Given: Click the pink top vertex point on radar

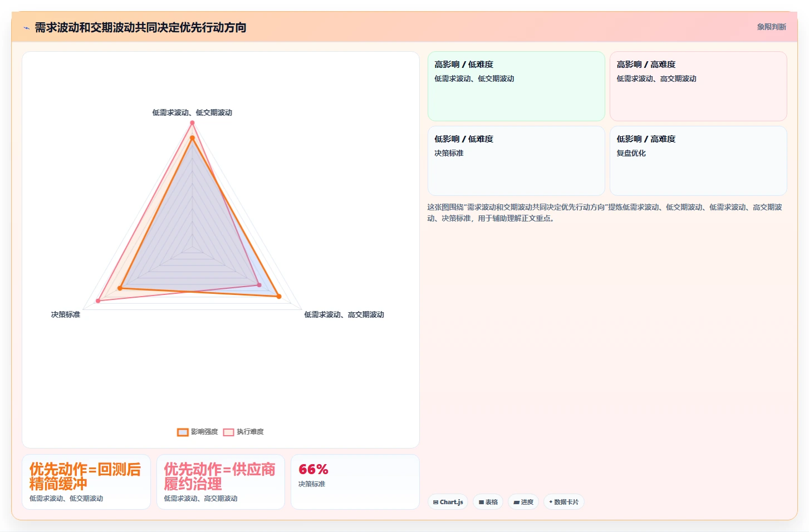Looking at the screenshot, I should pos(192,122).
